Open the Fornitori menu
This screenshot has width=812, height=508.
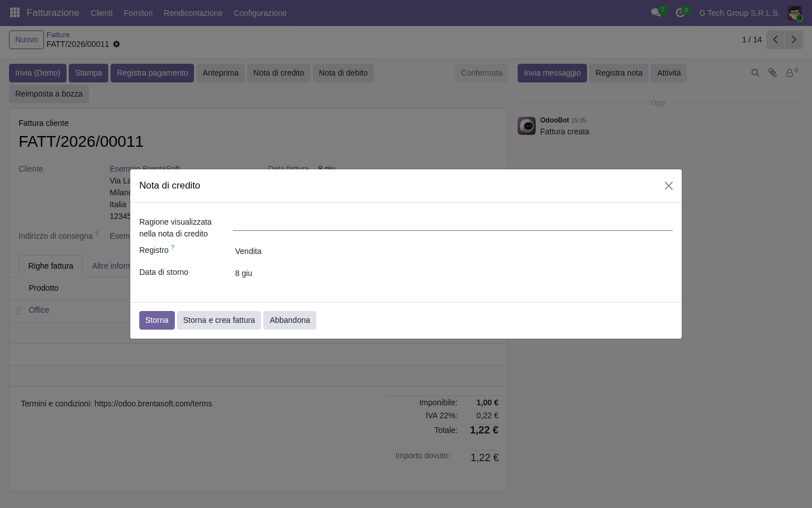click(x=138, y=12)
